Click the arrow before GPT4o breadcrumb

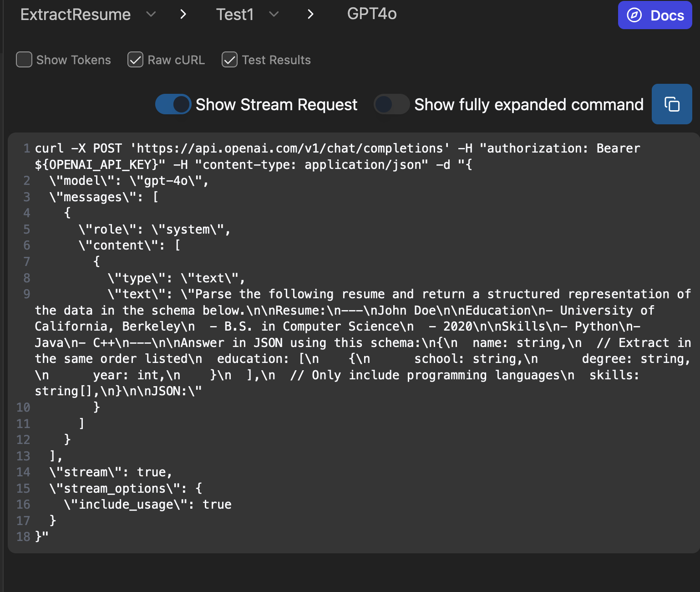click(x=310, y=15)
